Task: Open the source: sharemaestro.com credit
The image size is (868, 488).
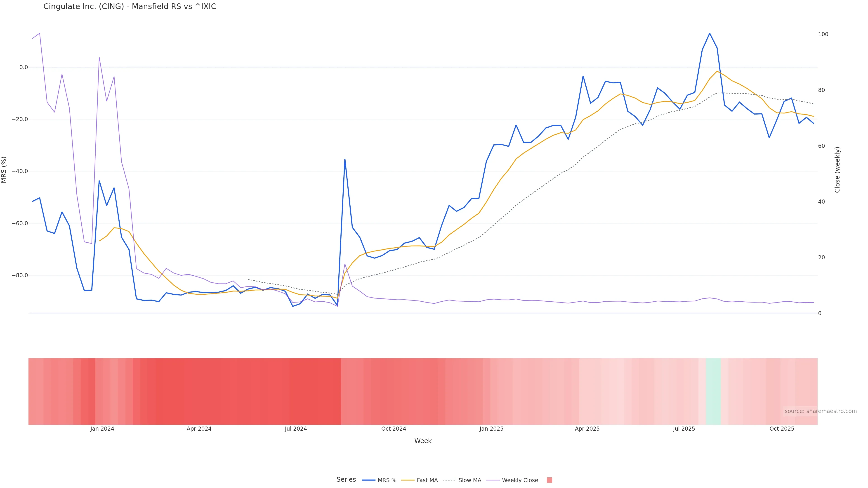Action: point(821,411)
